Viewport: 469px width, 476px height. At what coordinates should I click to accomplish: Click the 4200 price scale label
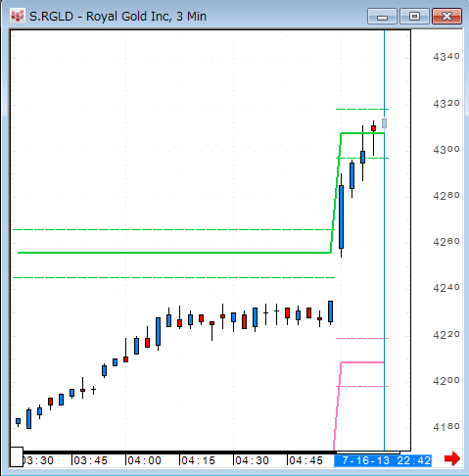[446, 381]
